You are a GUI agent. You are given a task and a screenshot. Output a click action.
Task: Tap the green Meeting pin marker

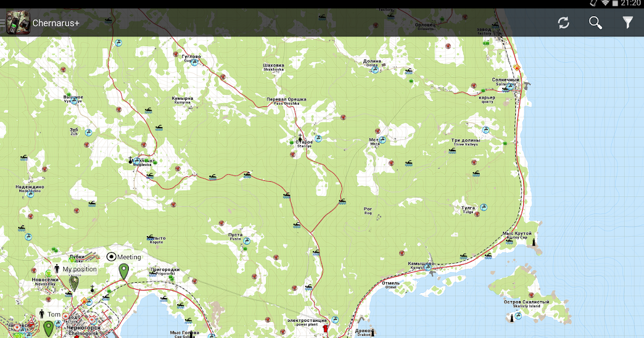(124, 271)
